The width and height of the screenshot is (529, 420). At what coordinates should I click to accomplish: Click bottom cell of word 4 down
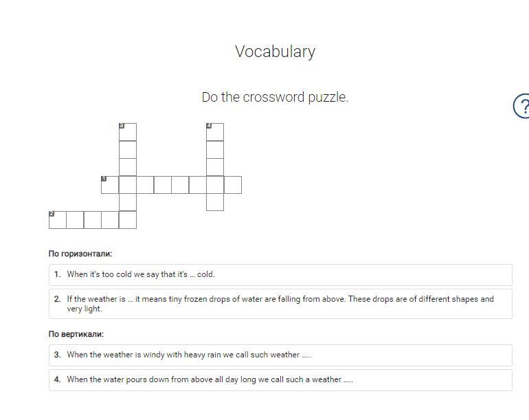(215, 202)
